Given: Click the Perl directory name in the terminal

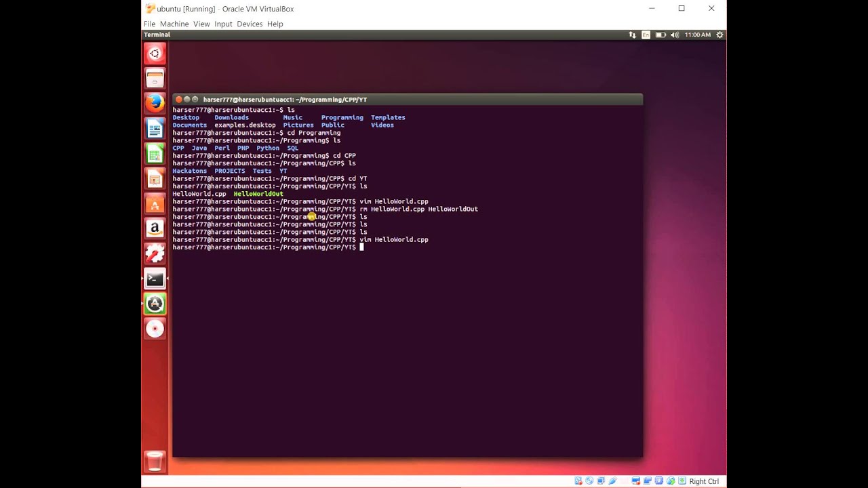Looking at the screenshot, I should pyautogui.click(x=222, y=148).
